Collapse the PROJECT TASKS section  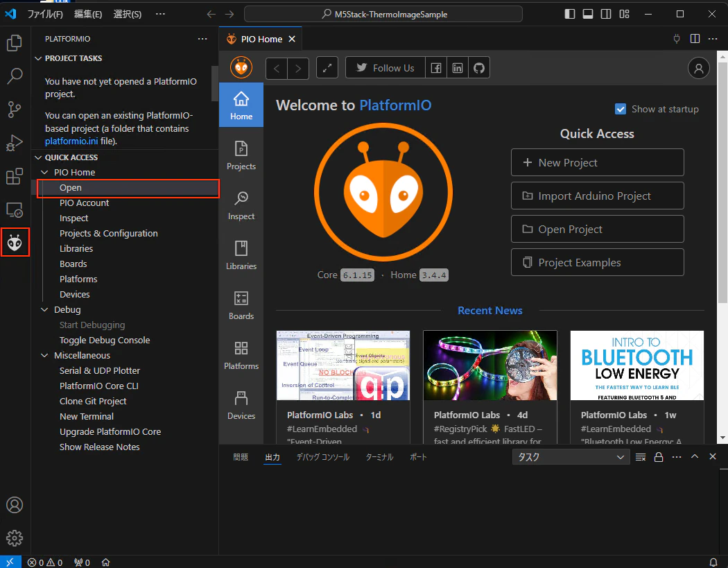point(38,58)
